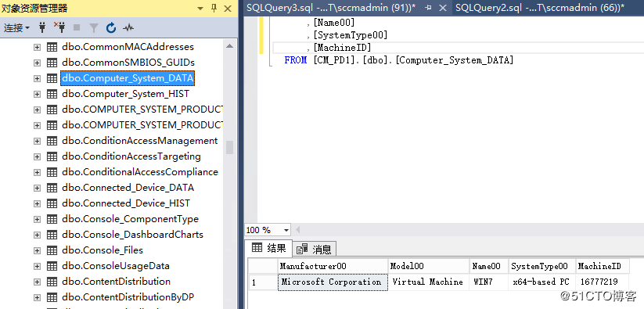This screenshot has height=309, width=644.
Task: Pin the SQLQuery3.sql tab
Action: (x=428, y=8)
